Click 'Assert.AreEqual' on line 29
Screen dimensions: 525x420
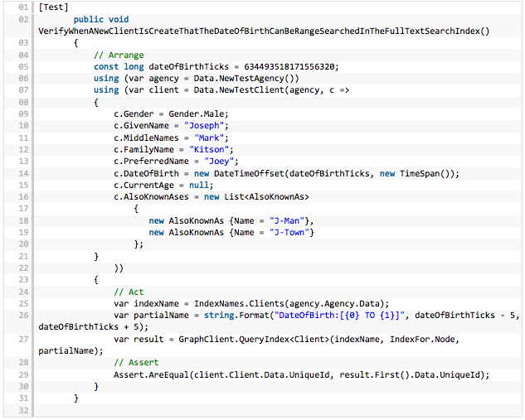(x=151, y=375)
